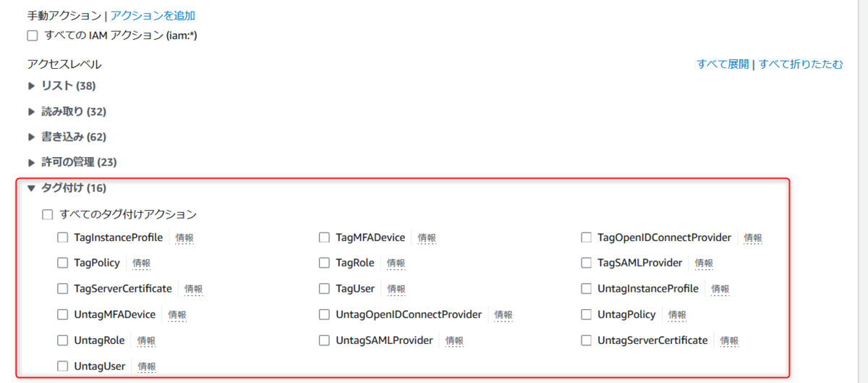Click the 手動アクション label text
The height and width of the screenshot is (383, 868).
pyautogui.click(x=64, y=15)
